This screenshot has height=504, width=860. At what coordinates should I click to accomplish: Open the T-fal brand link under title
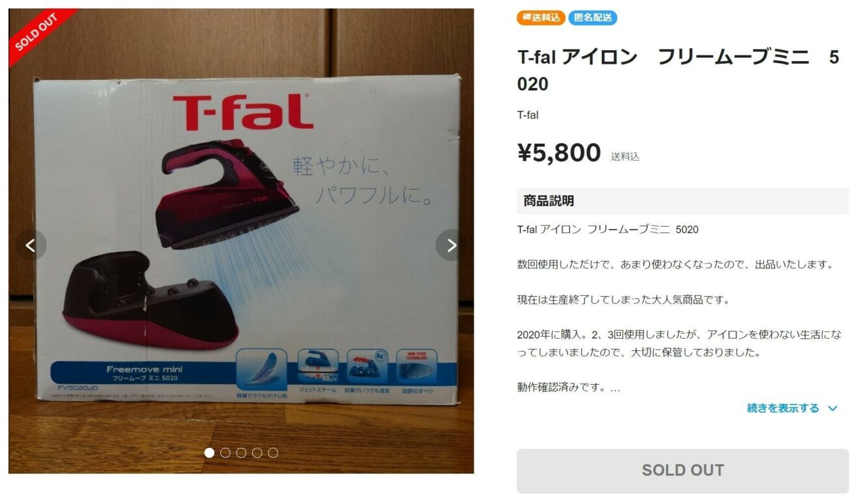pyautogui.click(x=528, y=115)
